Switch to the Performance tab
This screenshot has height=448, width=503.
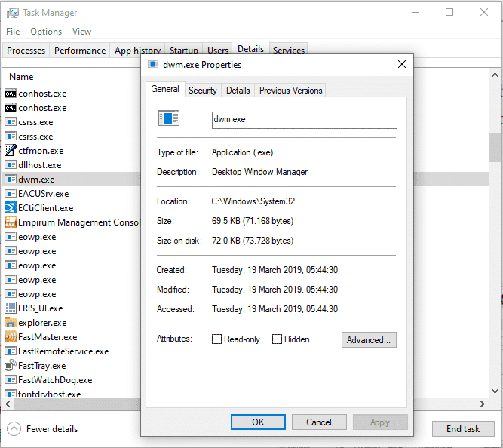point(80,51)
